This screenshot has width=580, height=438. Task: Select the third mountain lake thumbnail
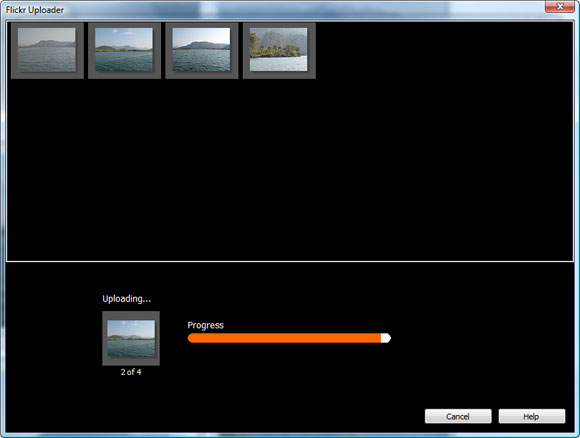point(202,50)
